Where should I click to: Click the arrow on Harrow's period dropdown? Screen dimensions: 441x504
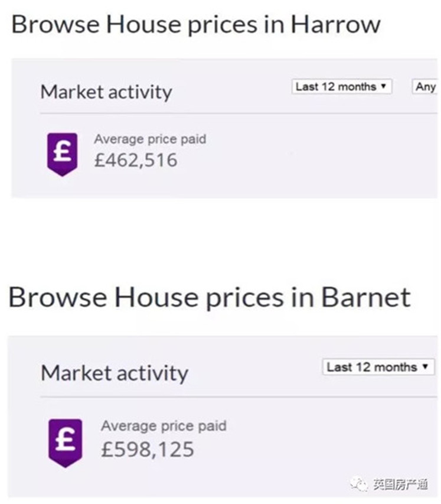[384, 87]
